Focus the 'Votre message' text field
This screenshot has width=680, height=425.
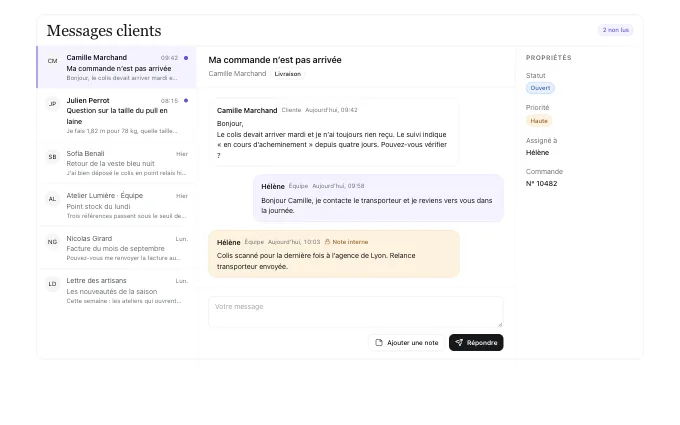click(x=356, y=312)
